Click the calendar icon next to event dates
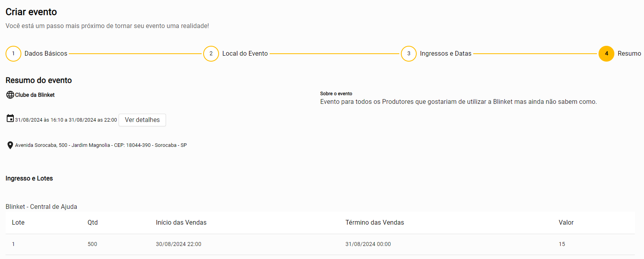Image resolution: width=644 pixels, height=259 pixels. [x=10, y=118]
